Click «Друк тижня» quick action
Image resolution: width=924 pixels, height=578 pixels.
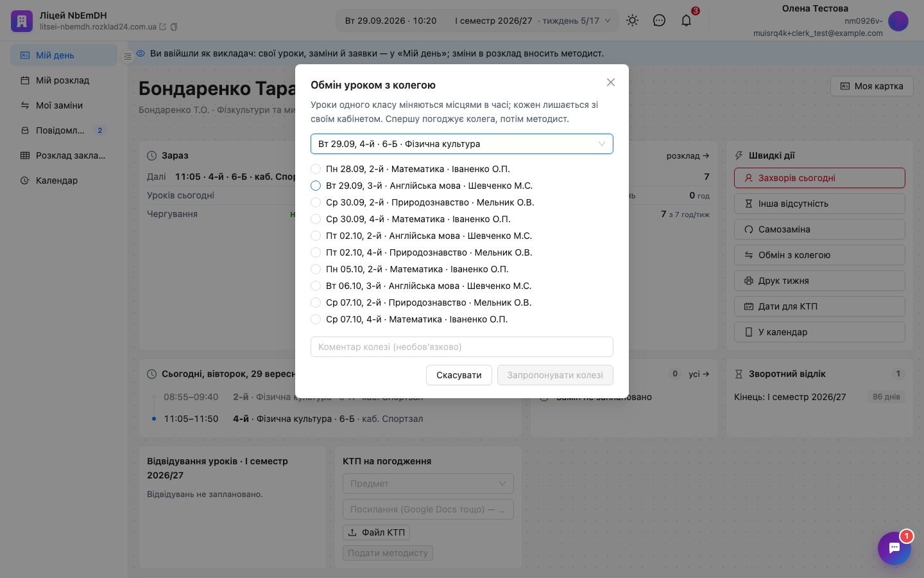coord(819,281)
